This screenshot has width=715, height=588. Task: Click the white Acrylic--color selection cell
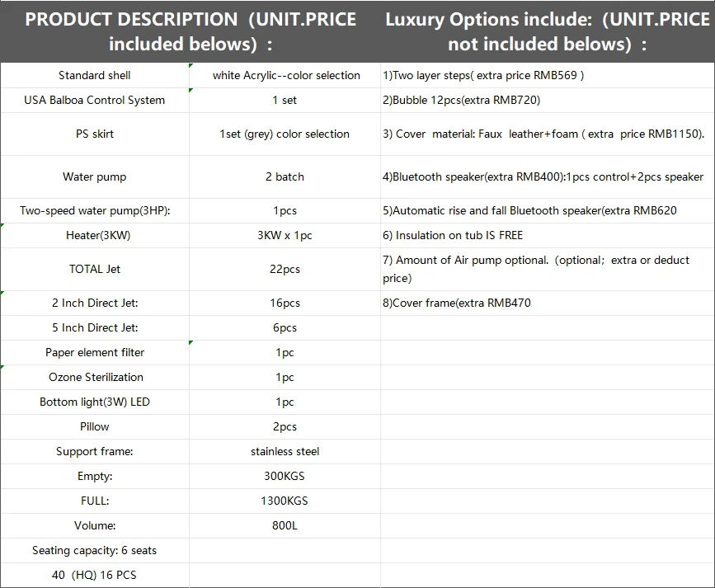(x=285, y=75)
